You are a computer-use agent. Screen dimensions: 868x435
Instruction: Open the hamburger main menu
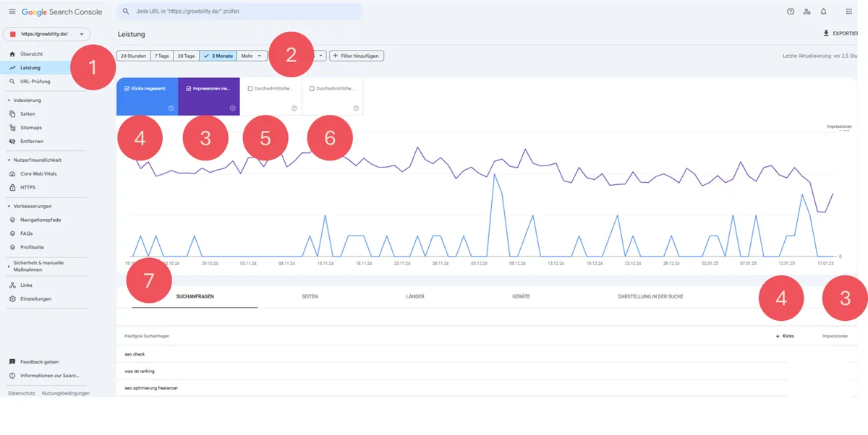click(x=12, y=12)
